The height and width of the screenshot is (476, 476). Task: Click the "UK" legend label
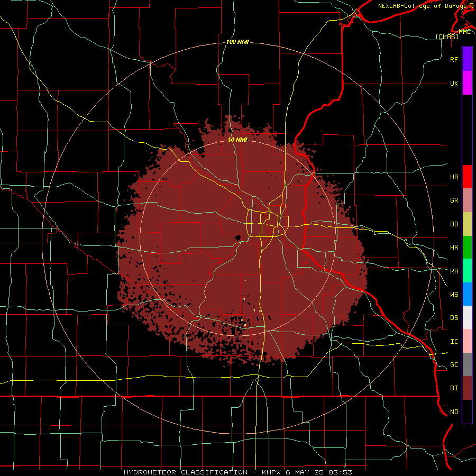(x=454, y=83)
